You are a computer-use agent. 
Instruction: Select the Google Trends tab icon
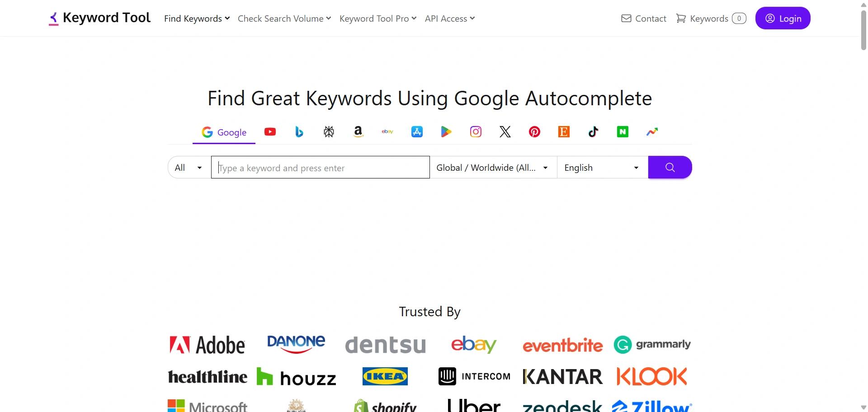point(652,132)
